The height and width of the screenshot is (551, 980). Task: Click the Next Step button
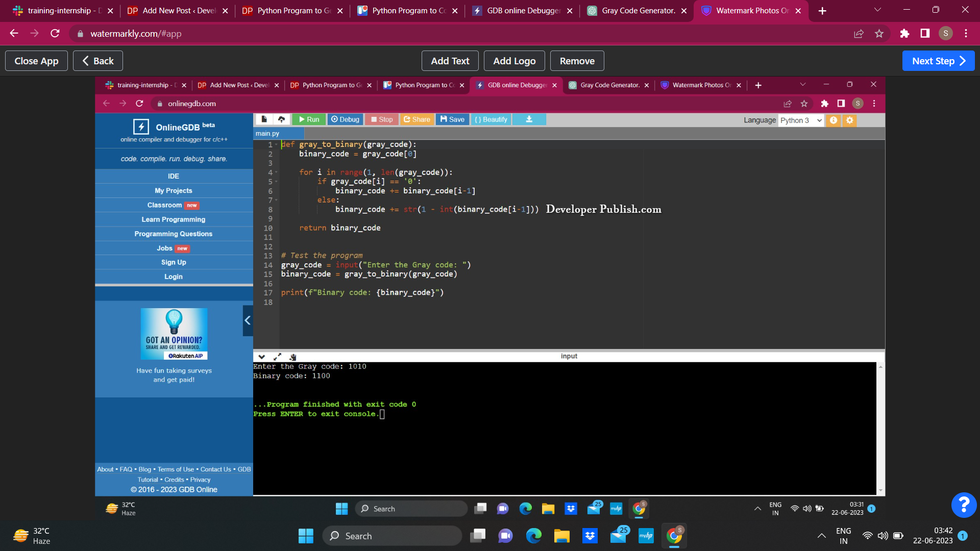[x=940, y=61]
